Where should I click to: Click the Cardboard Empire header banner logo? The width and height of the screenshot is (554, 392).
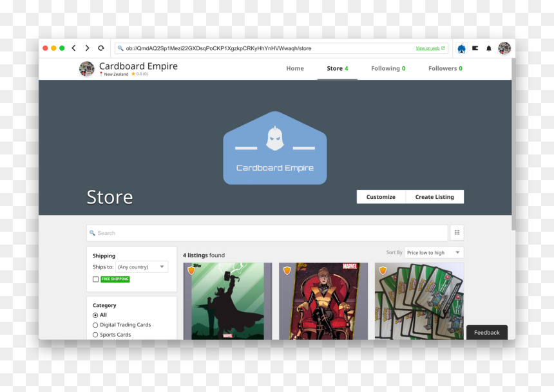click(x=275, y=148)
